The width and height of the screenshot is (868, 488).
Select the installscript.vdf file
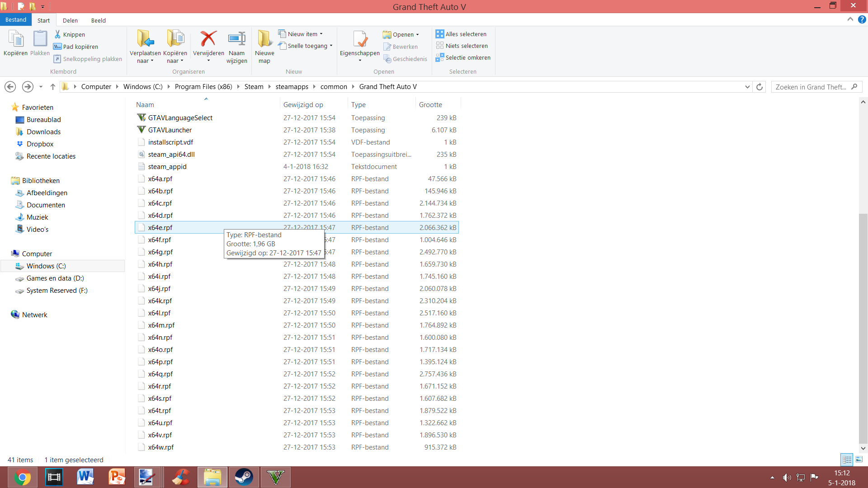pyautogui.click(x=297, y=142)
